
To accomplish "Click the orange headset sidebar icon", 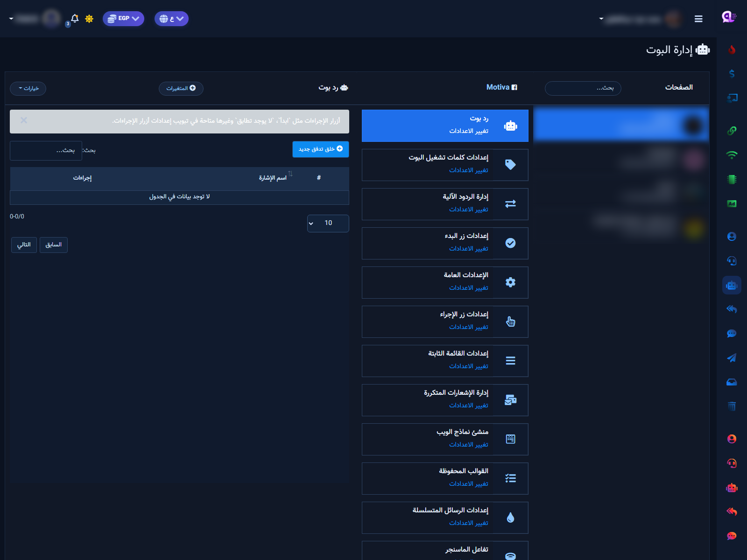I will point(732,463).
